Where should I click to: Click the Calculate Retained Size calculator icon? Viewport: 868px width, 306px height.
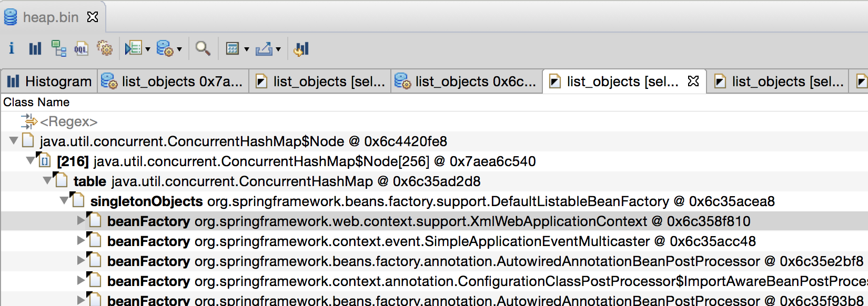[x=232, y=49]
